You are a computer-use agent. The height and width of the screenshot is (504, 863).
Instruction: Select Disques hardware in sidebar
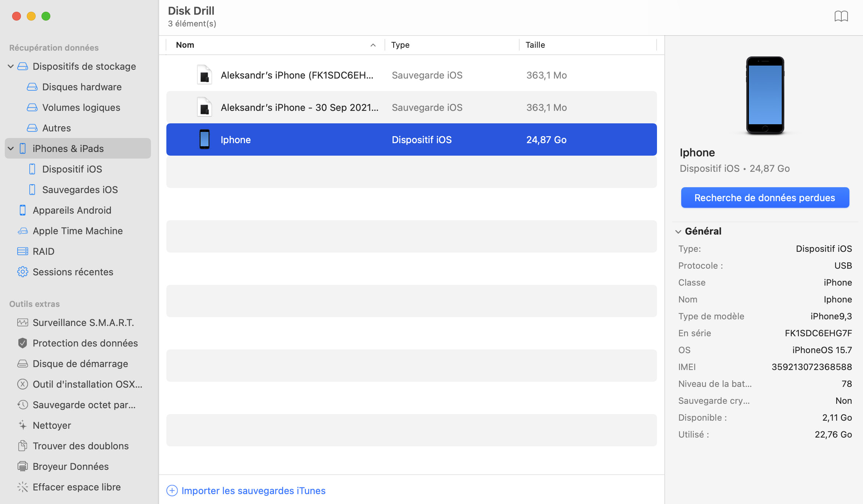tap(82, 87)
